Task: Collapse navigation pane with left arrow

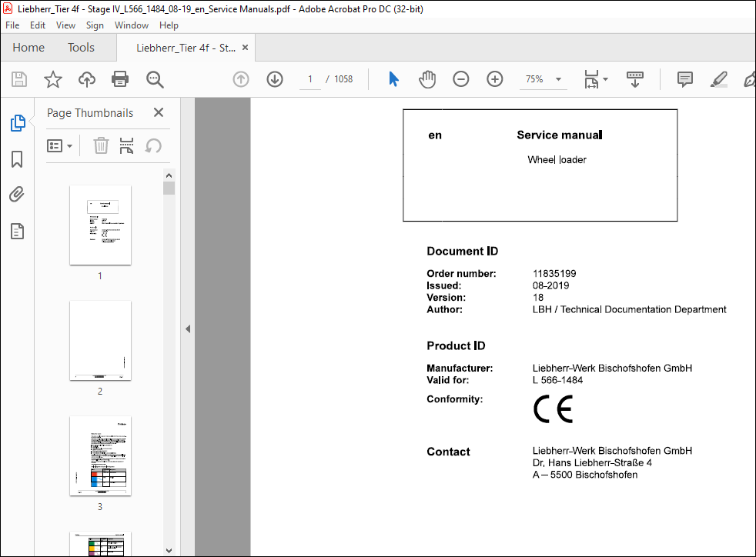Action: pos(188,329)
